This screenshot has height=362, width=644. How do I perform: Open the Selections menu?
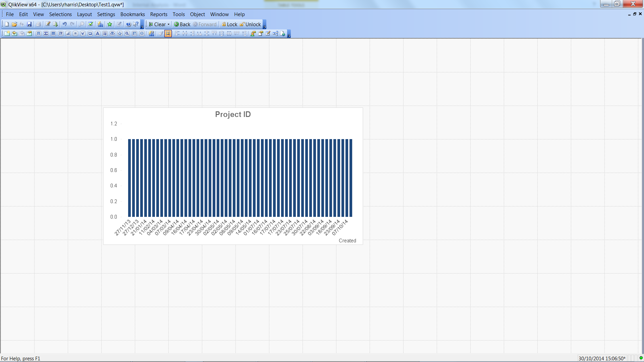click(x=60, y=14)
